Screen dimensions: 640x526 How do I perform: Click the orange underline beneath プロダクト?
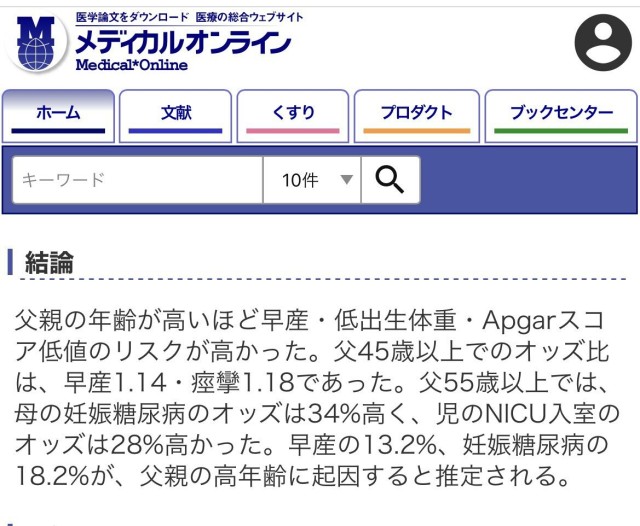[x=417, y=131]
